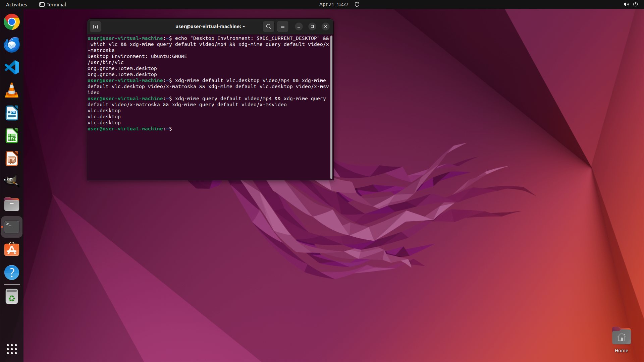Open the Terminal app menu in the top bar
644x362 pixels.
53,4
